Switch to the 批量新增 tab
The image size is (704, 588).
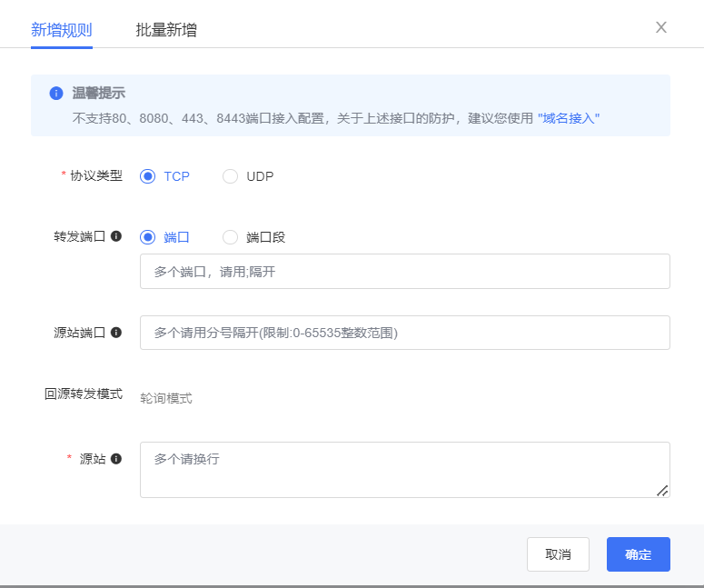(x=166, y=30)
